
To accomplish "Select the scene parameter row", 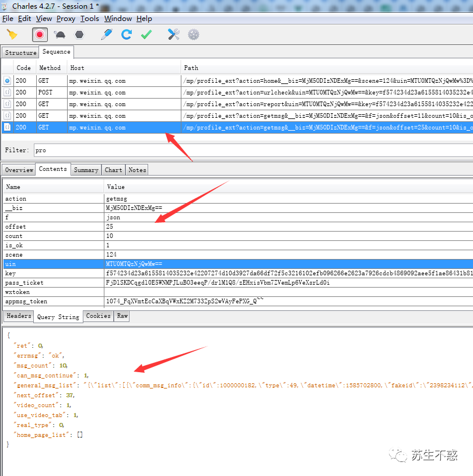I will point(238,255).
